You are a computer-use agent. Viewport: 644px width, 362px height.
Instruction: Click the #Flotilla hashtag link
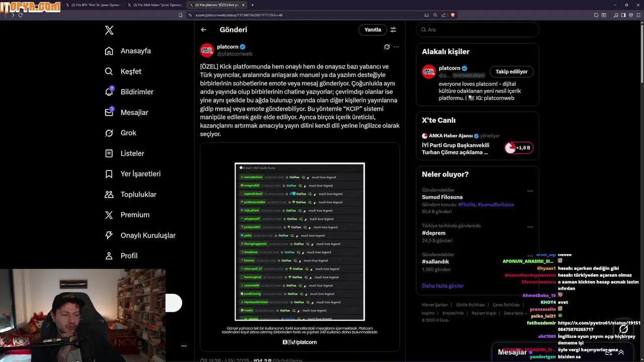point(466,205)
